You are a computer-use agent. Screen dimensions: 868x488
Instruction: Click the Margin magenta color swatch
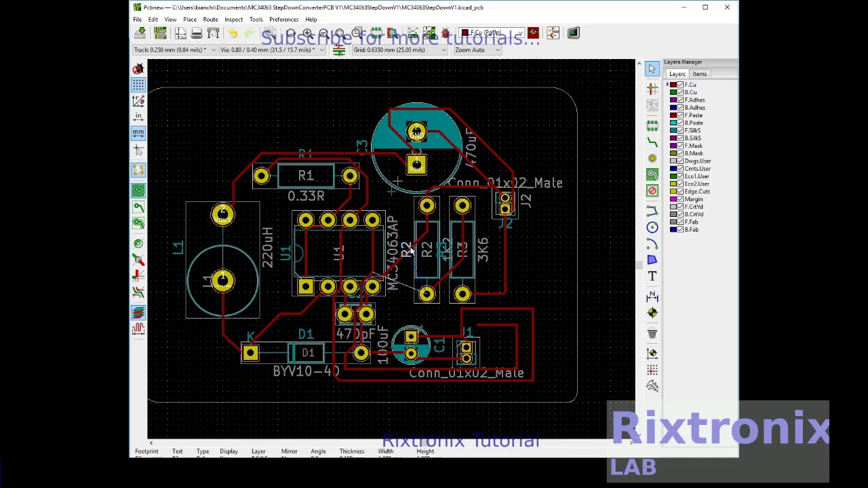[x=673, y=199]
